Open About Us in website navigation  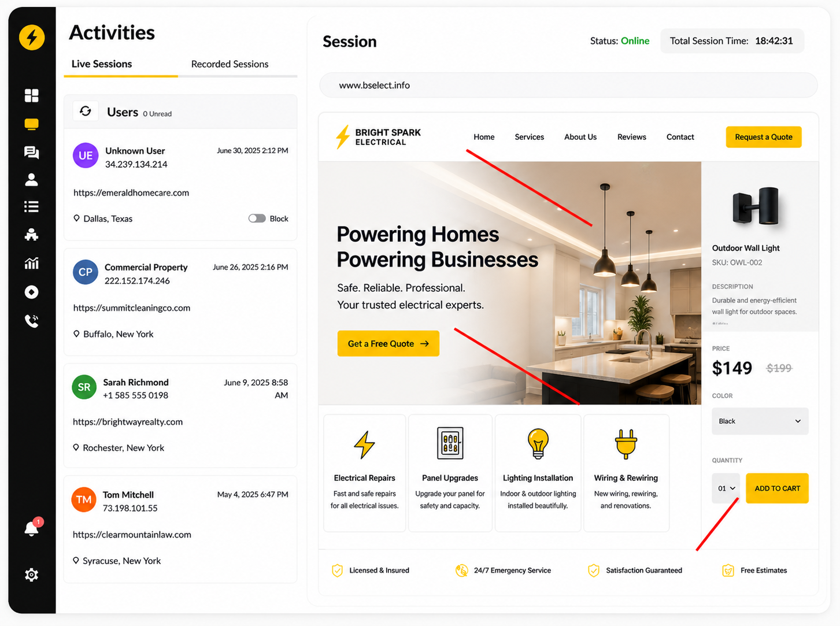pos(580,137)
